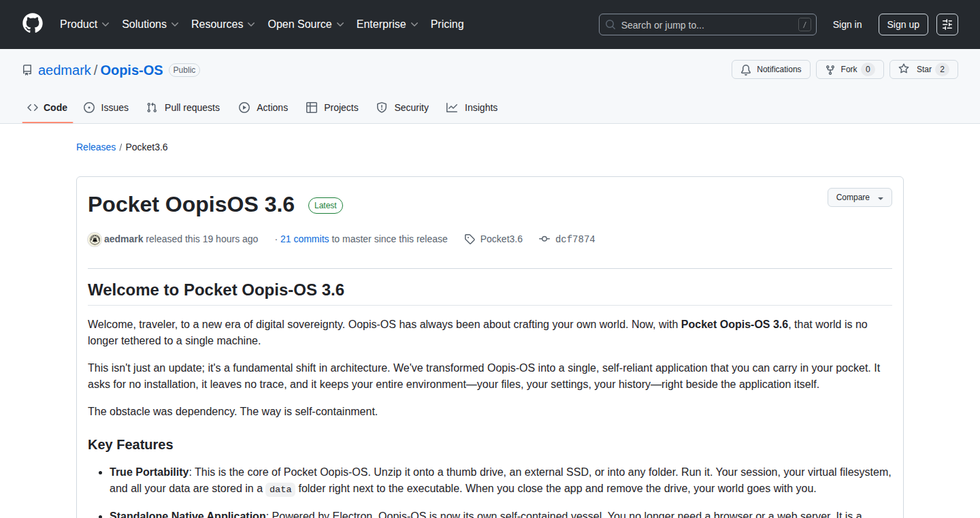The image size is (980, 518).
Task: Open the aedmark owner profile link
Action: [x=65, y=70]
